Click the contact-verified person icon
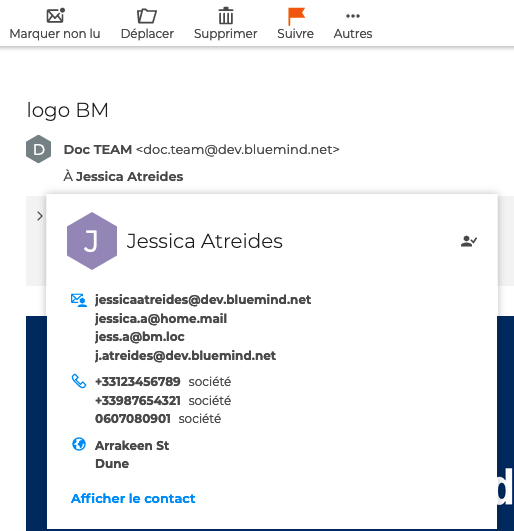The height and width of the screenshot is (531, 514). point(469,241)
